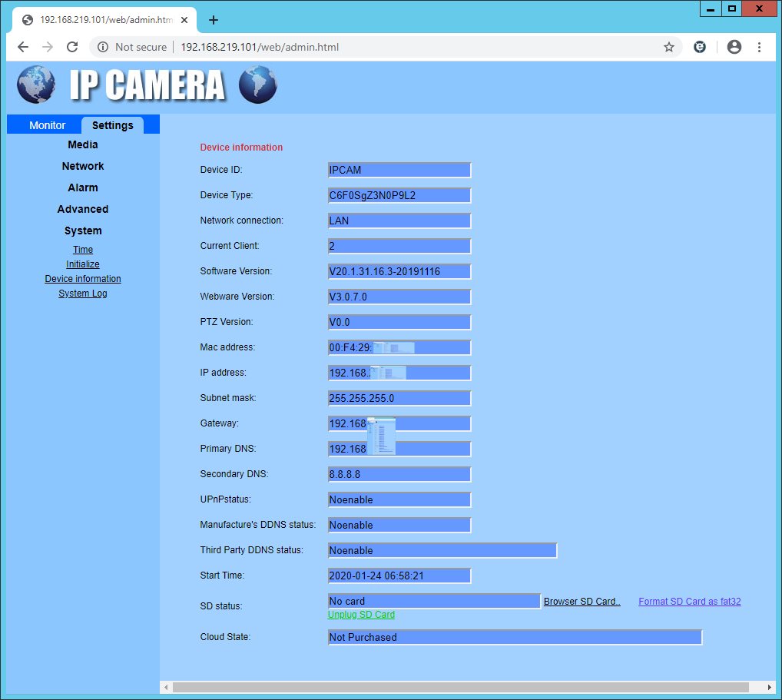Click Format SD Card as fat32
This screenshot has height=700, width=782.
(x=689, y=602)
